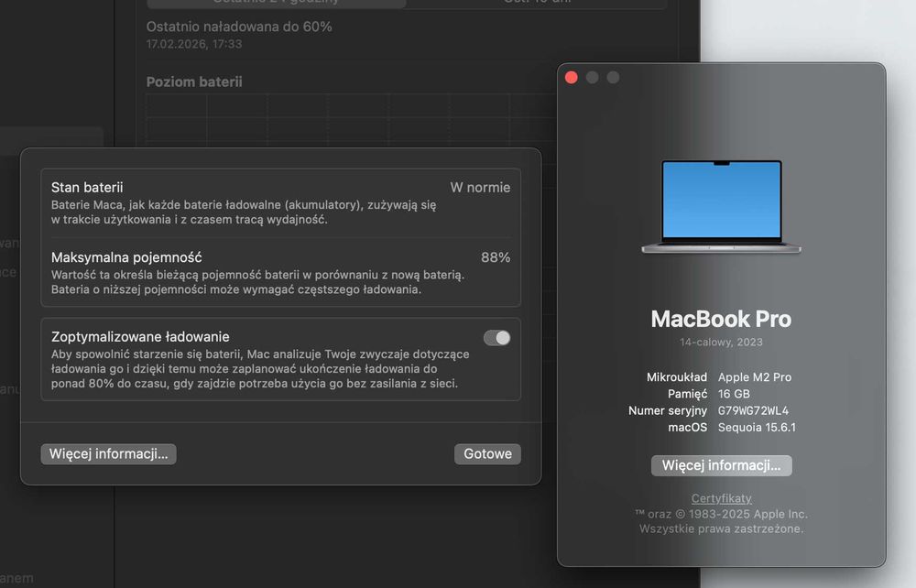This screenshot has width=916, height=588.
Task: Click the 14-calowy, 2023 model text
Action: pyautogui.click(x=721, y=343)
